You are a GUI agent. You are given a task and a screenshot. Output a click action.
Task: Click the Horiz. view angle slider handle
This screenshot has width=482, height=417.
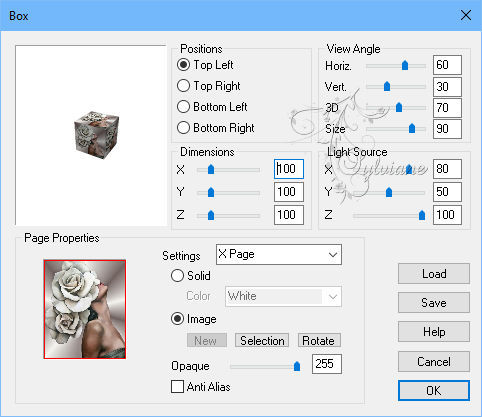[405, 65]
